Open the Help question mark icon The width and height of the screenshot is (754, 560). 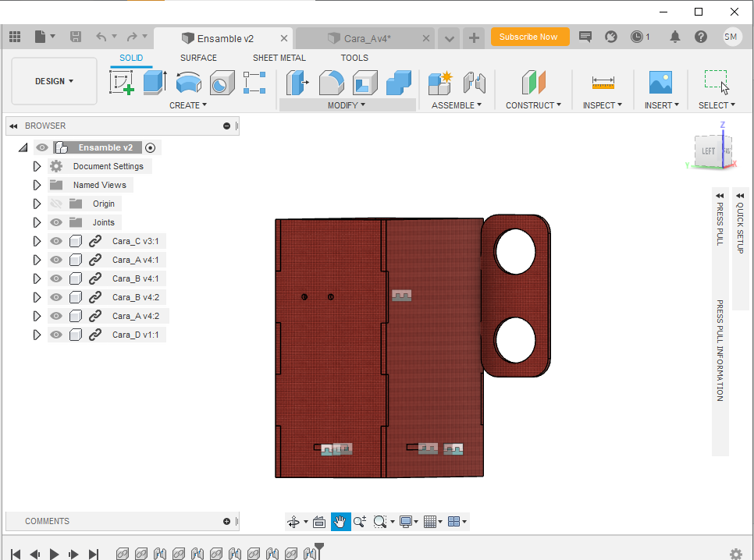point(701,37)
